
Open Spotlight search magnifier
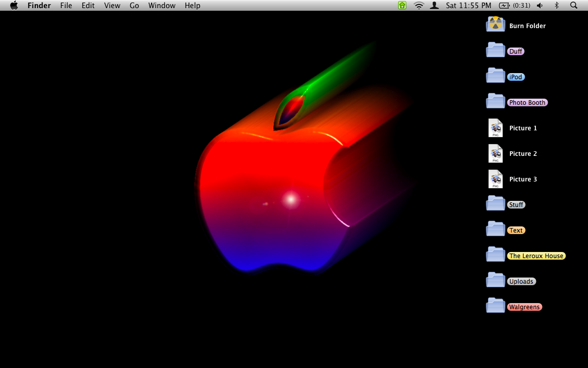pos(574,5)
